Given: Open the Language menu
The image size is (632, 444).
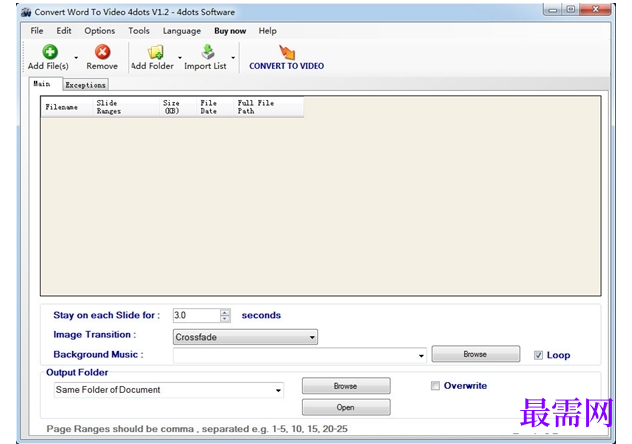Looking at the screenshot, I should (181, 31).
